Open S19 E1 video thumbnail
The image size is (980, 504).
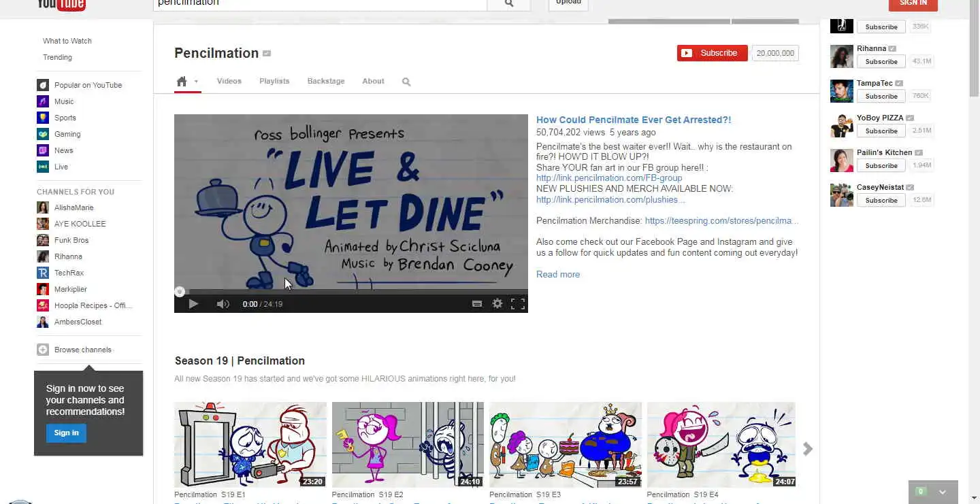point(250,445)
